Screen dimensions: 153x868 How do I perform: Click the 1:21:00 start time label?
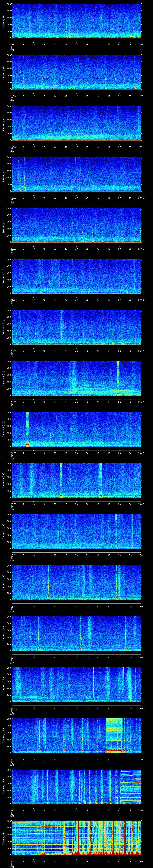point(12,300)
